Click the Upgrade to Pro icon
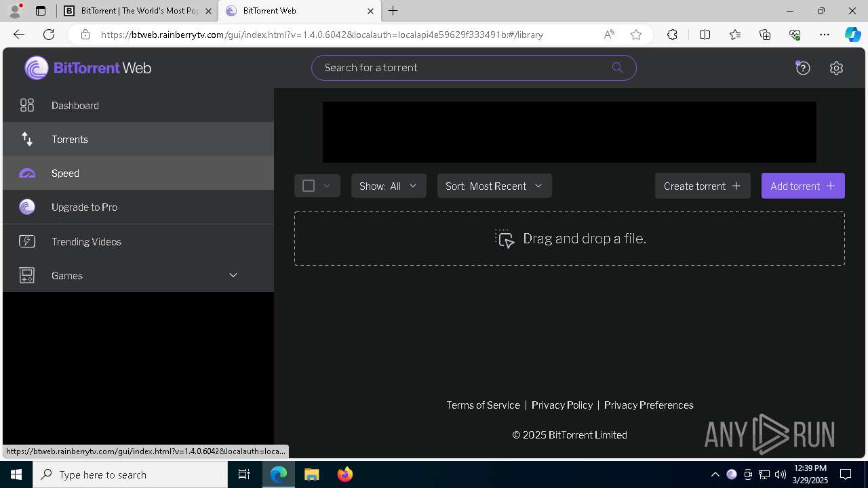The width and height of the screenshot is (868, 488). (x=27, y=207)
